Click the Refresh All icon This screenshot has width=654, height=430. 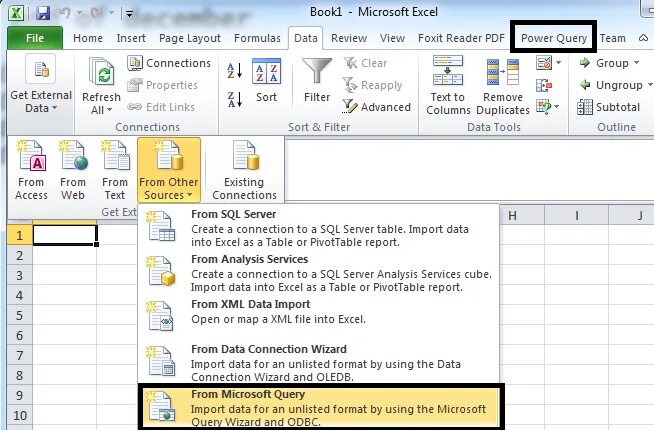[x=101, y=72]
